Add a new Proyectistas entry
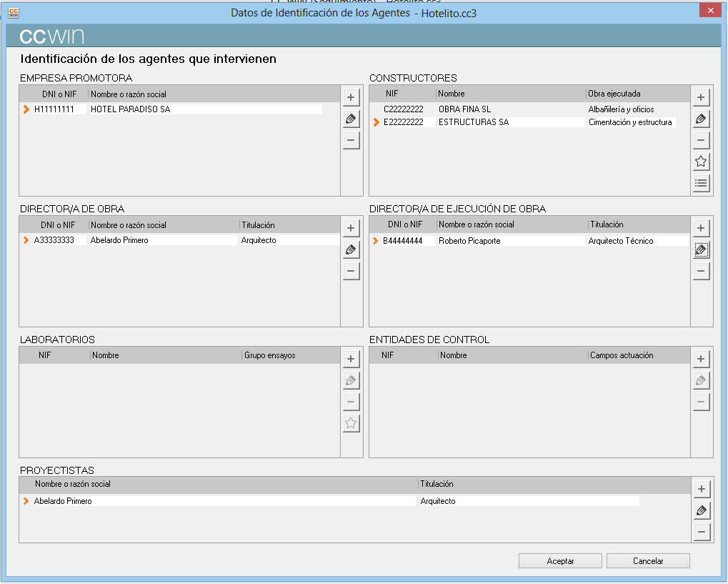The image size is (728, 584). coord(702,489)
